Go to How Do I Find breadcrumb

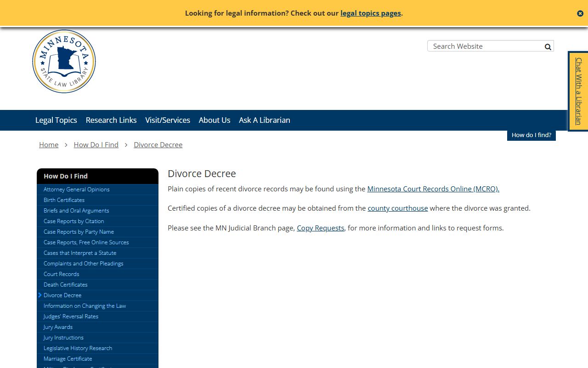tap(96, 144)
